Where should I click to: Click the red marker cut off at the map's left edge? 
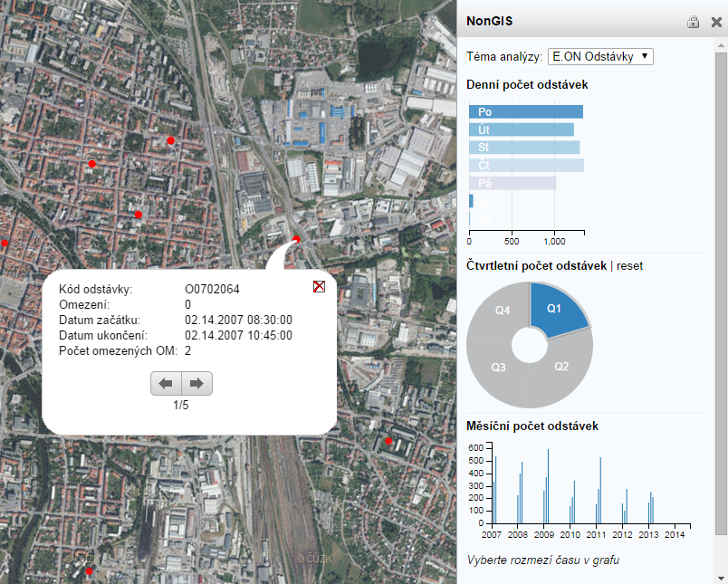point(5,243)
